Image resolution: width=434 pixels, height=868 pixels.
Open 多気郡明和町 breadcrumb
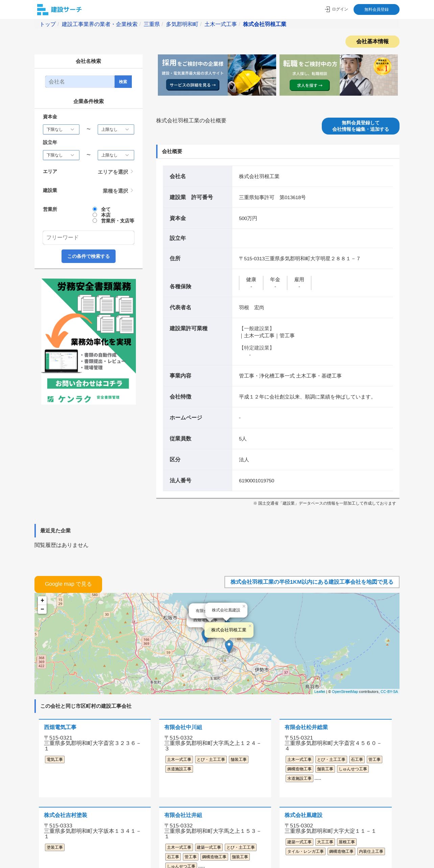pyautogui.click(x=182, y=24)
